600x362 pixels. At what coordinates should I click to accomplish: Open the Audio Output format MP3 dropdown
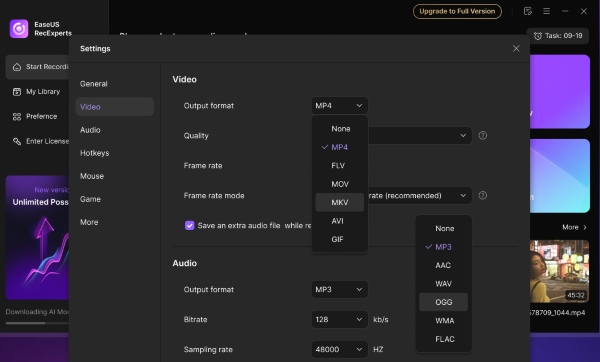point(339,289)
